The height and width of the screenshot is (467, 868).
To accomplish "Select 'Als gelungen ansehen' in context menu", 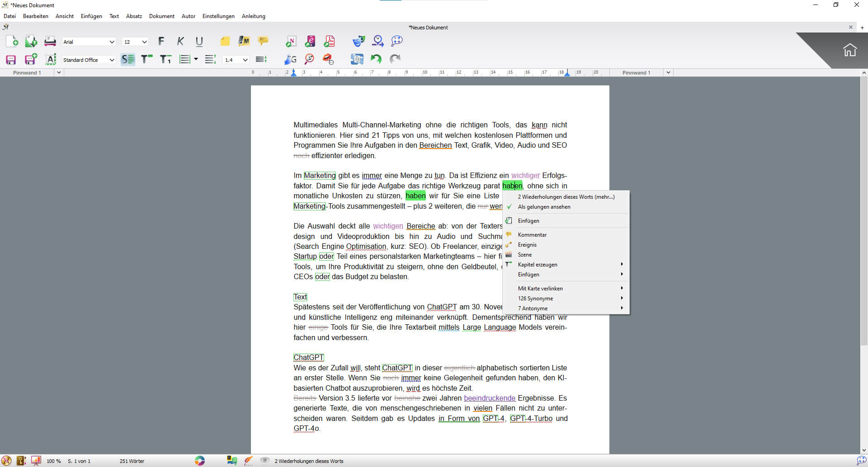I will tap(544, 207).
